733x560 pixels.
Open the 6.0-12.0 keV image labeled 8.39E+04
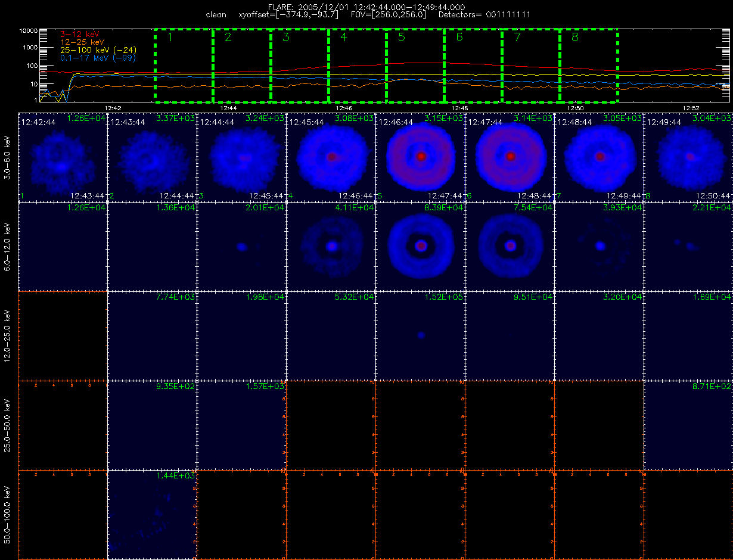tap(420, 245)
